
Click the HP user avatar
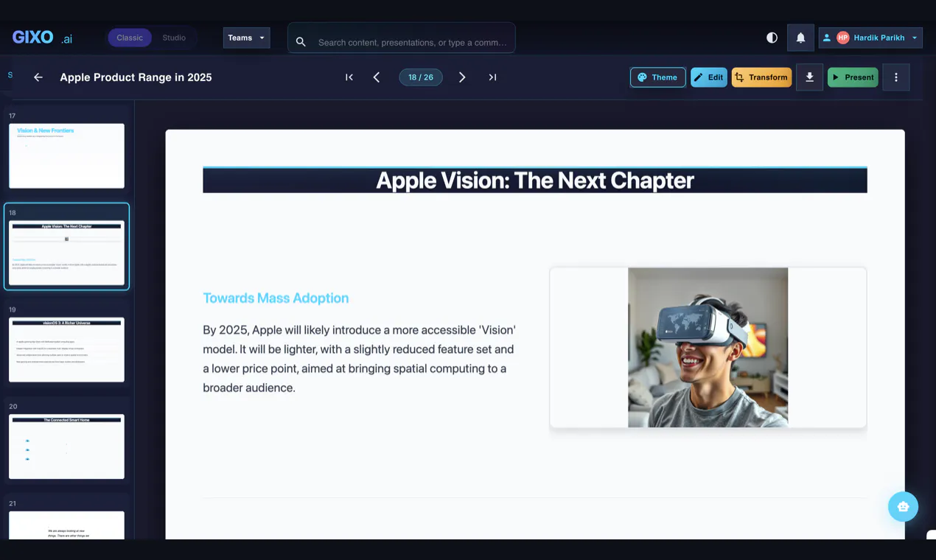point(843,38)
